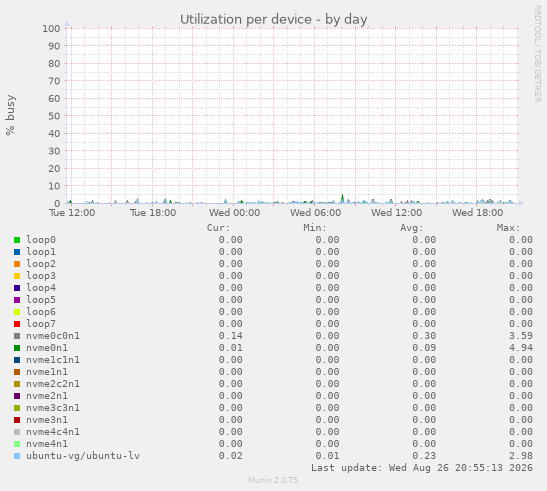
Task: Click the loop1 blue color swatch
Action: tap(17, 252)
